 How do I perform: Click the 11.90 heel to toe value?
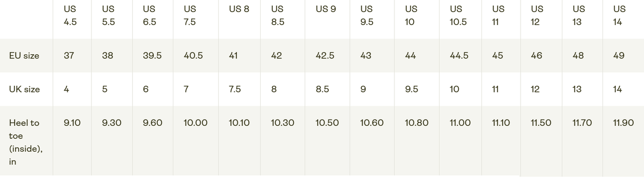[x=623, y=123]
